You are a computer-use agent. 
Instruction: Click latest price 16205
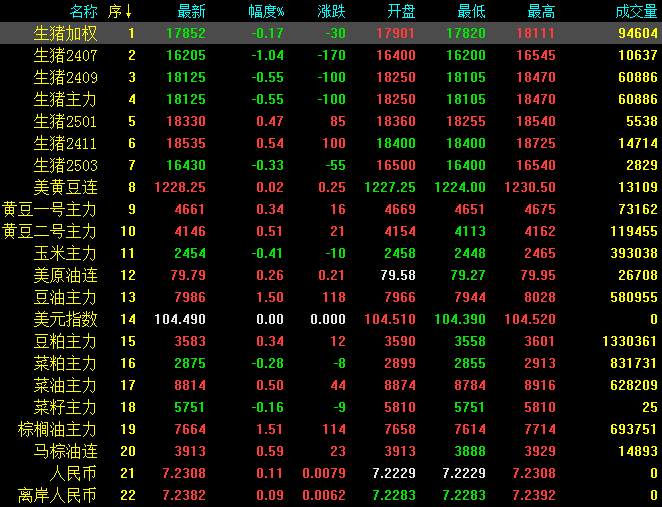click(186, 55)
